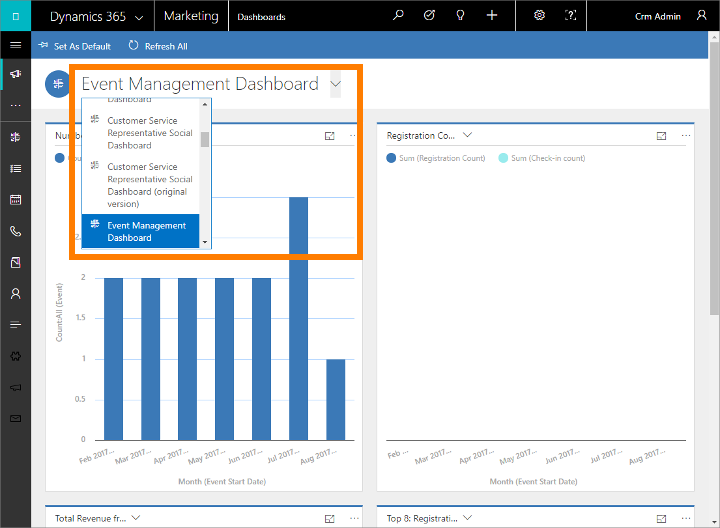Collapse the dashboard selector chevron
720x528 pixels.
pyautogui.click(x=335, y=85)
